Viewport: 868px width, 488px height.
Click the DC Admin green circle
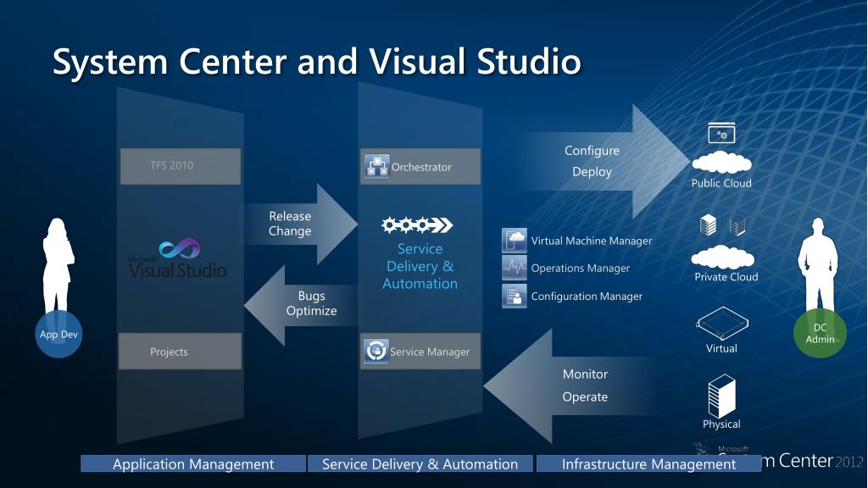820,334
